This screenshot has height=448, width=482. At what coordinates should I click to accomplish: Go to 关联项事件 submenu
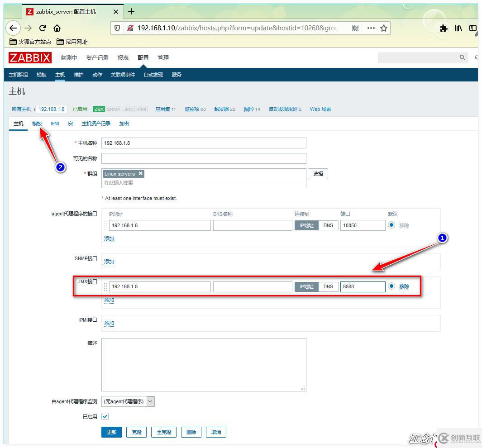pos(123,75)
